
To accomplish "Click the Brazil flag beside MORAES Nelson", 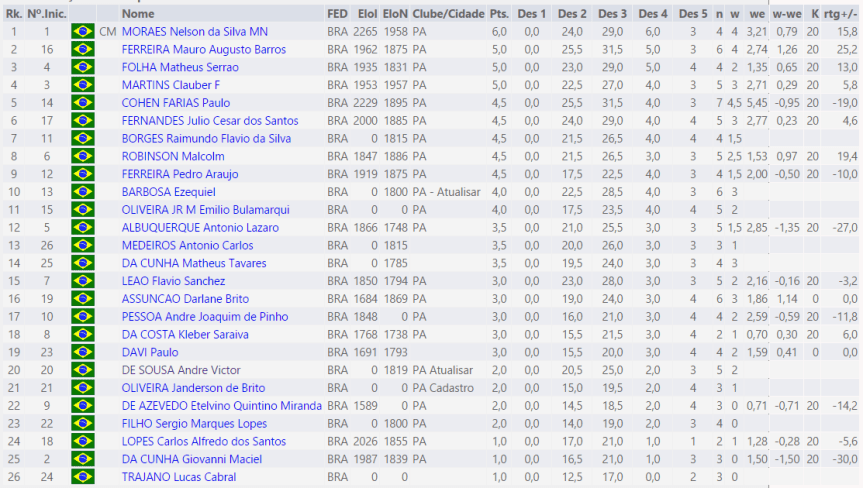I will click(83, 32).
